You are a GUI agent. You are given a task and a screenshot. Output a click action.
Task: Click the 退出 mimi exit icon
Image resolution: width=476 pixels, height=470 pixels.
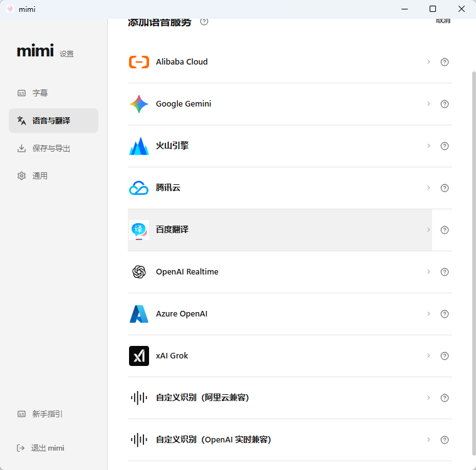coord(21,448)
